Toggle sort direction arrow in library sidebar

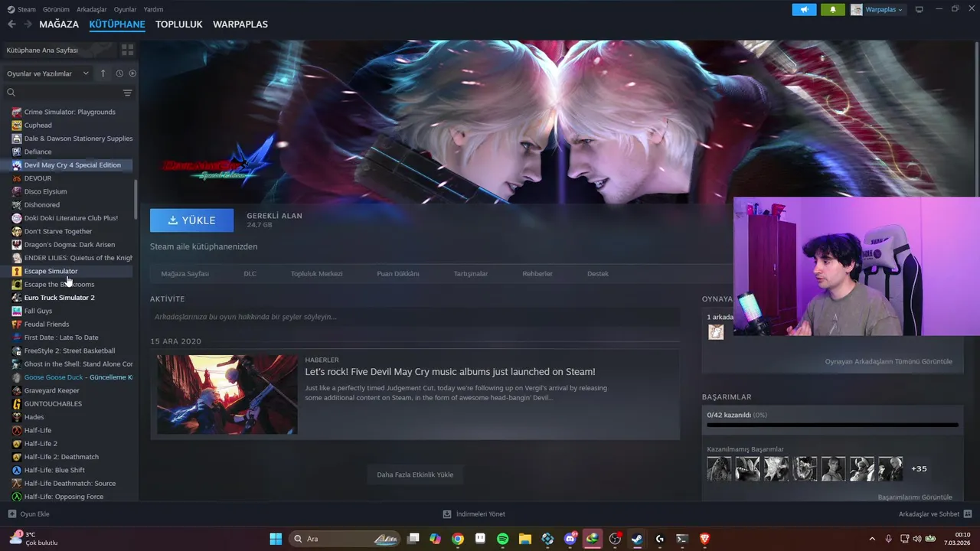click(x=103, y=73)
